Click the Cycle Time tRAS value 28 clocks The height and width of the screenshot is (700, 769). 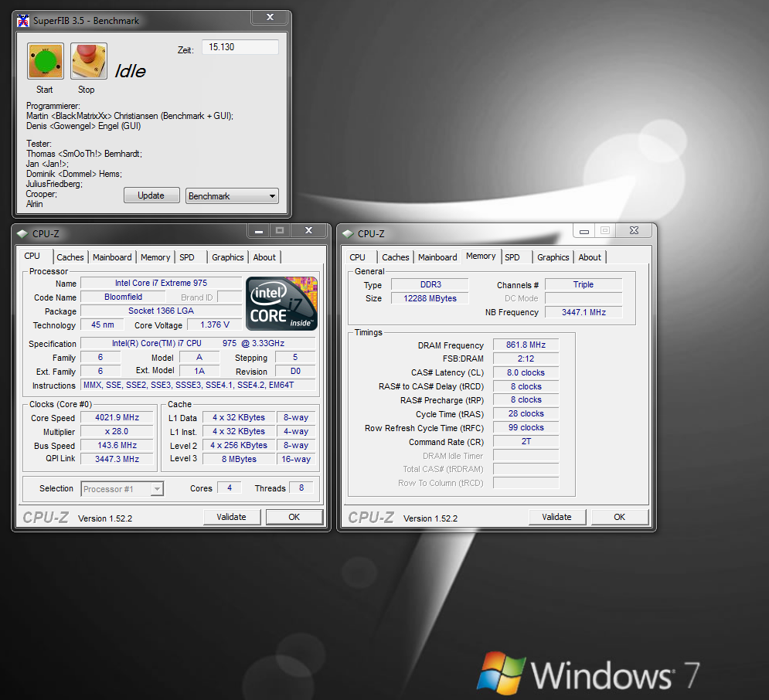(526, 413)
